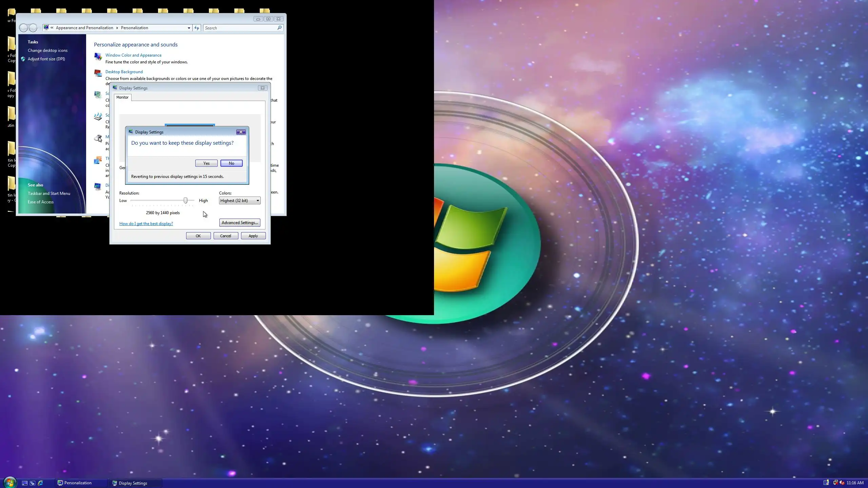Click the muted volume tray icon

(842, 483)
